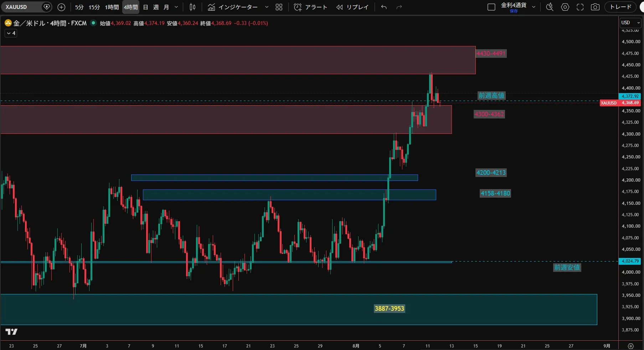Screen dimensions: 644x350
Task: Click the diamond icon in XAUUSD box
Action: 46,7
